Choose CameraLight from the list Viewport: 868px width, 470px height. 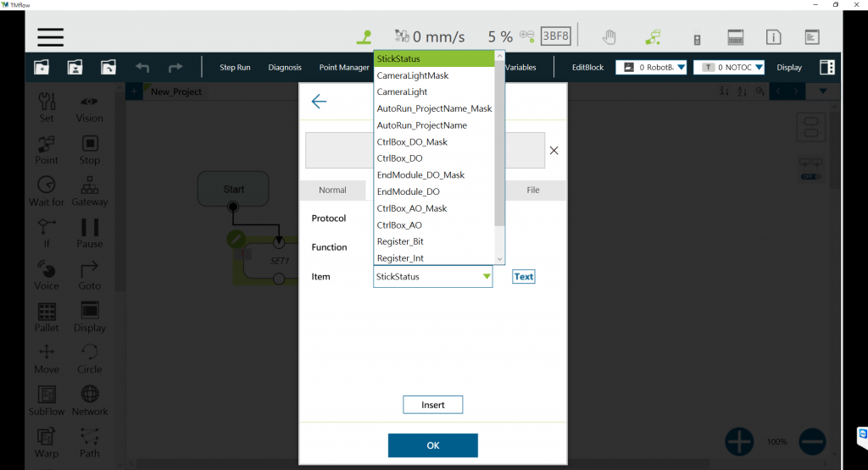(x=403, y=91)
